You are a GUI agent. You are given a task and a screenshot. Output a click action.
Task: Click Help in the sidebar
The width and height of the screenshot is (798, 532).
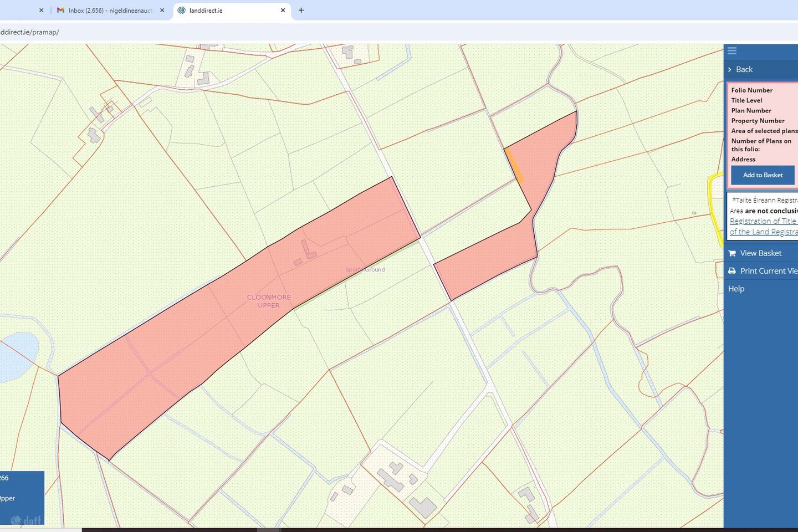736,288
